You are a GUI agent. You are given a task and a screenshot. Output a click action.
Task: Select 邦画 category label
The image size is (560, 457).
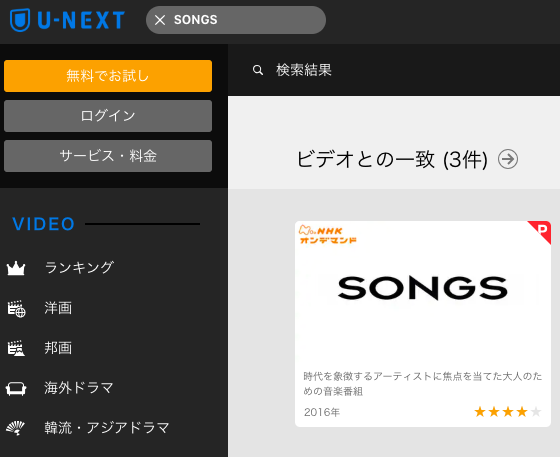58,348
